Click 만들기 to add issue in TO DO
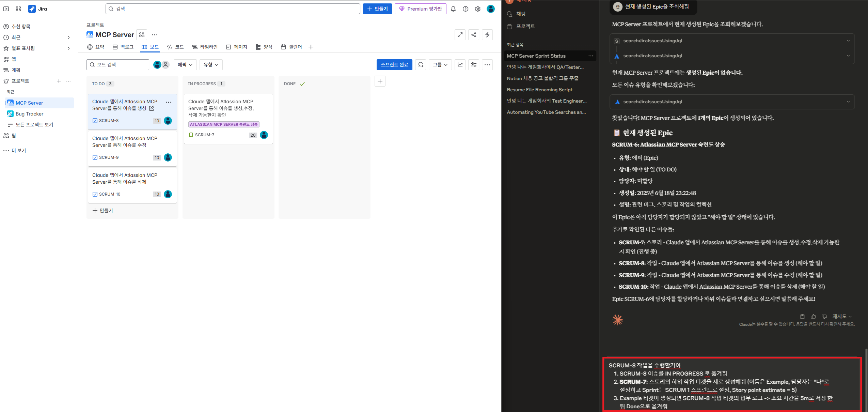The image size is (868, 412). click(103, 211)
